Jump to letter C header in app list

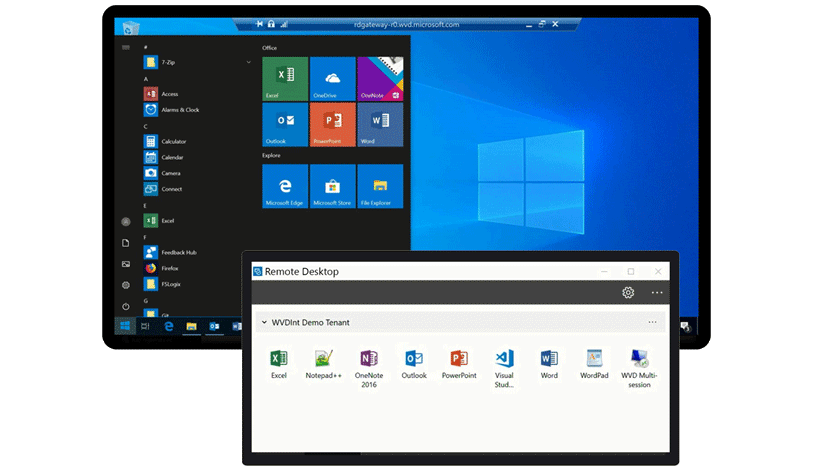click(145, 126)
